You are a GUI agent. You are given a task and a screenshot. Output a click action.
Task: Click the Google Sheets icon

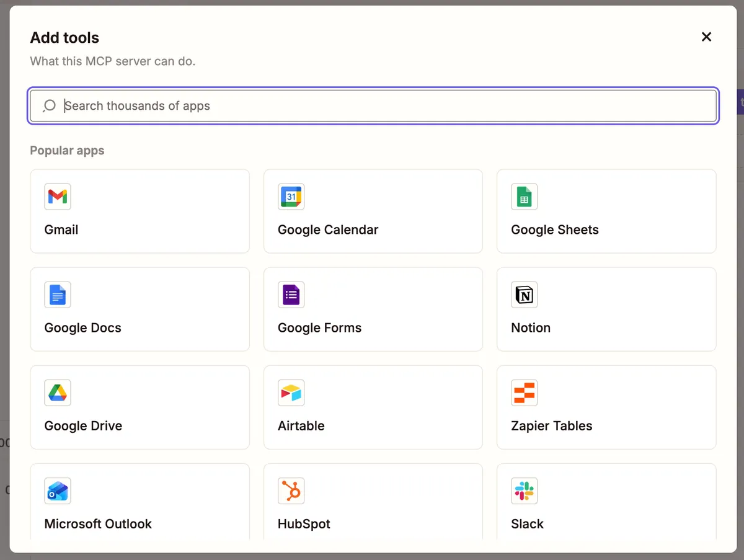pos(525,197)
